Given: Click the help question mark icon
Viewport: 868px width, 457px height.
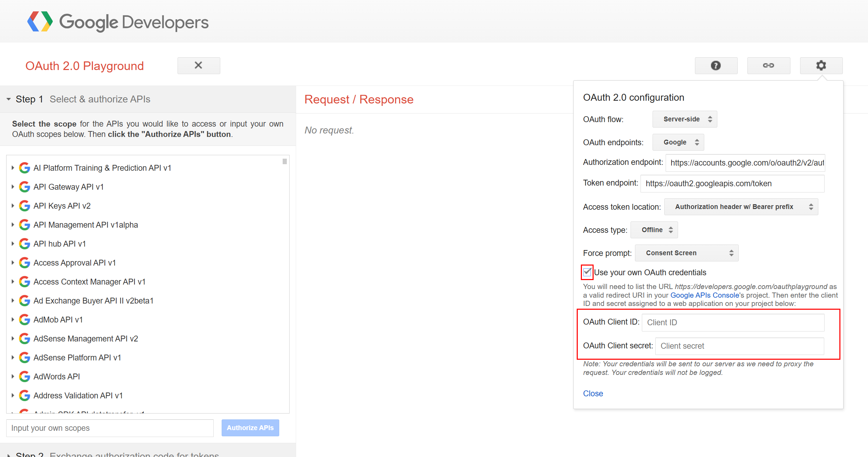Looking at the screenshot, I should 716,66.
